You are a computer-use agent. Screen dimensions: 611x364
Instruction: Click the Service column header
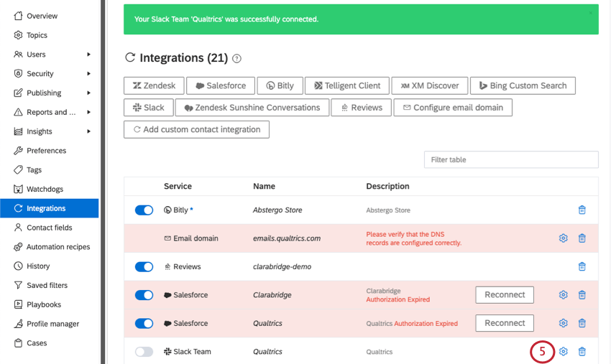coord(178,186)
